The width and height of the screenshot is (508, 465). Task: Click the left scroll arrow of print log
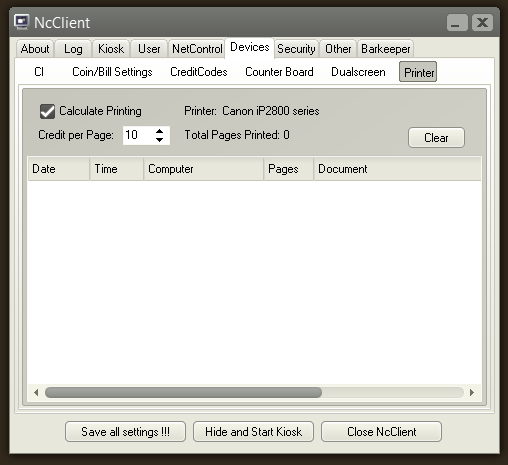pyautogui.click(x=36, y=392)
